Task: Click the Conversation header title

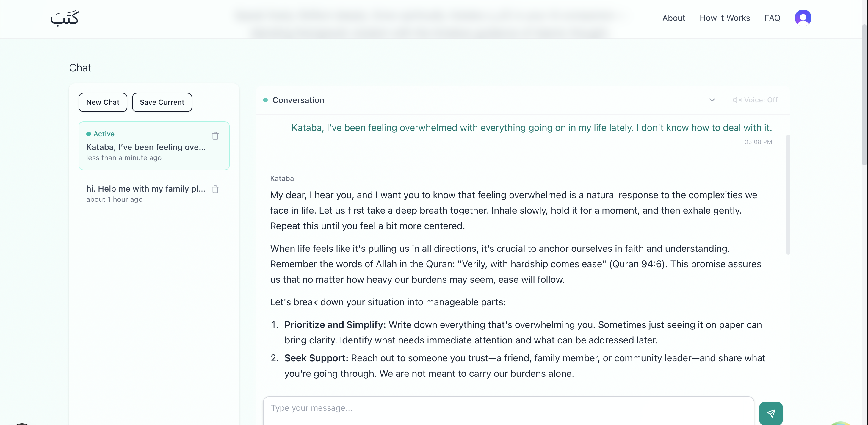Action: pyautogui.click(x=298, y=100)
